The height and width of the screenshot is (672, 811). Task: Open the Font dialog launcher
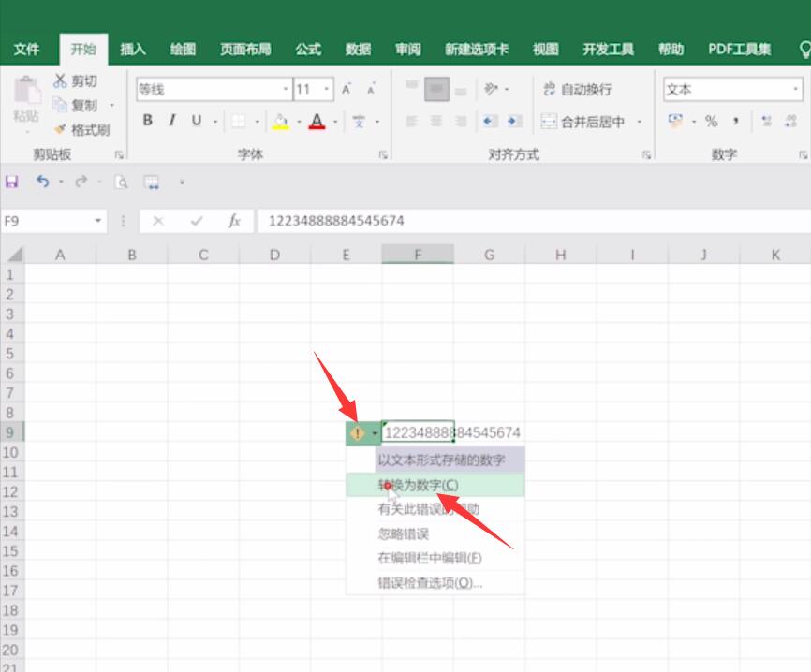click(x=383, y=154)
